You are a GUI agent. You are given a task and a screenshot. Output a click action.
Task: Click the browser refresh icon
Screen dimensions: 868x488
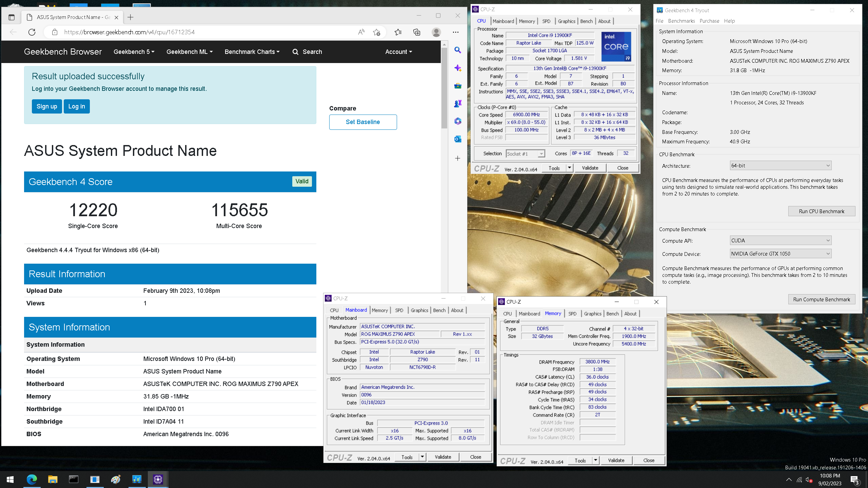(32, 32)
